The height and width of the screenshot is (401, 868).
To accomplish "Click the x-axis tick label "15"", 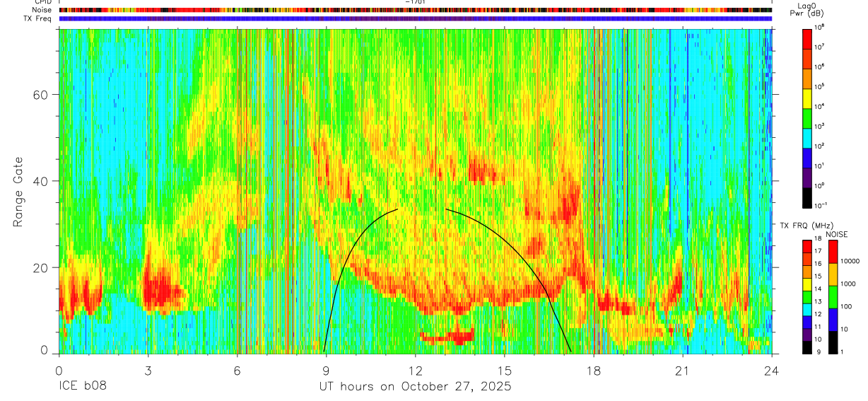I will [x=505, y=371].
